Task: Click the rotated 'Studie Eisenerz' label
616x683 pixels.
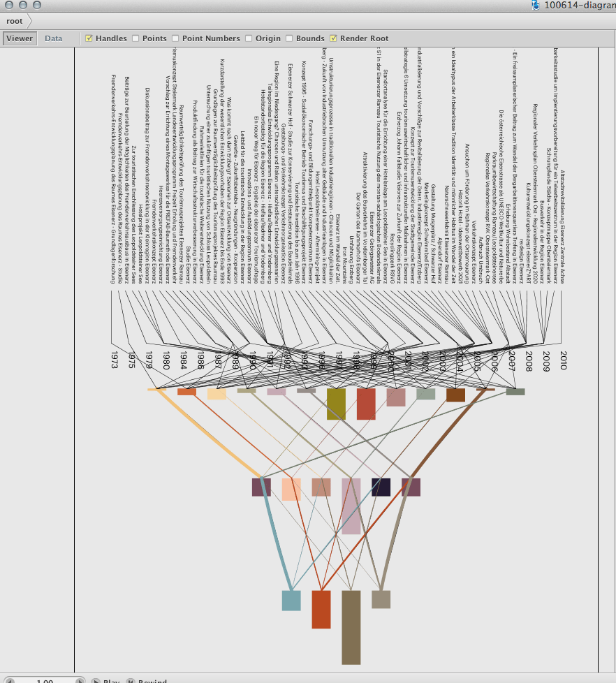Action: tap(188, 265)
